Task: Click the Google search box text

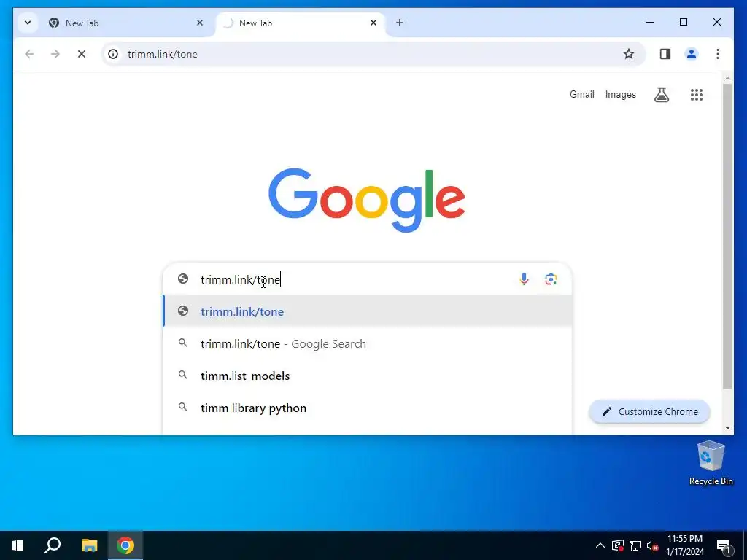Action: click(241, 279)
